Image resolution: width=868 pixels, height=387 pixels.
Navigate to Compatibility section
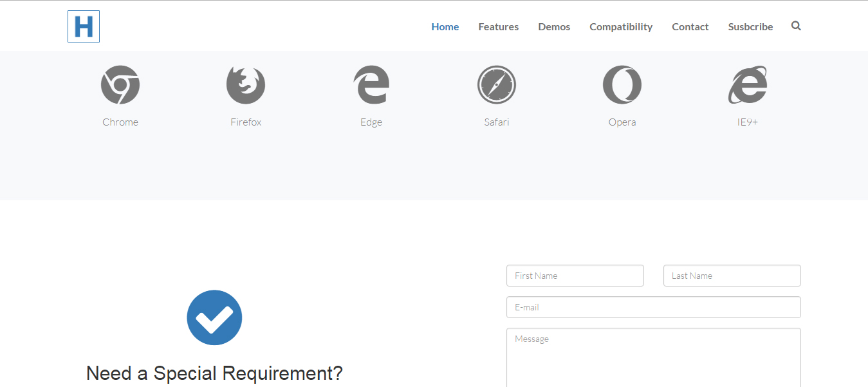621,26
